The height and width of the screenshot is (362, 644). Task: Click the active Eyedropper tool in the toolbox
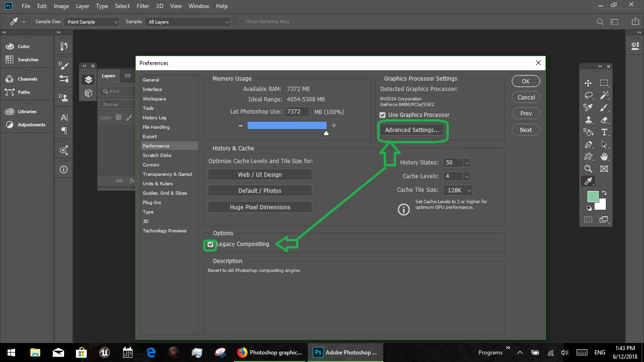[x=588, y=181]
